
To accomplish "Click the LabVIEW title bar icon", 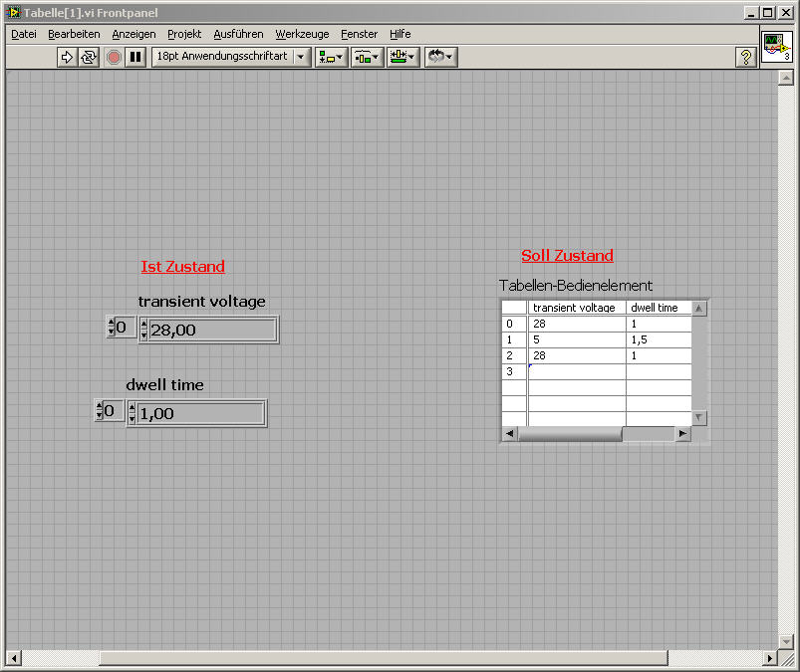I will coord(14,13).
